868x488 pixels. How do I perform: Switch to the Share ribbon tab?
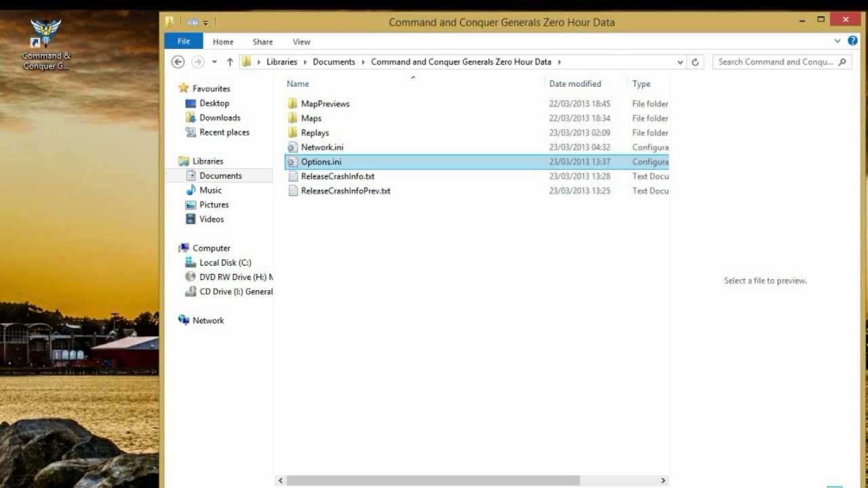[x=262, y=41]
